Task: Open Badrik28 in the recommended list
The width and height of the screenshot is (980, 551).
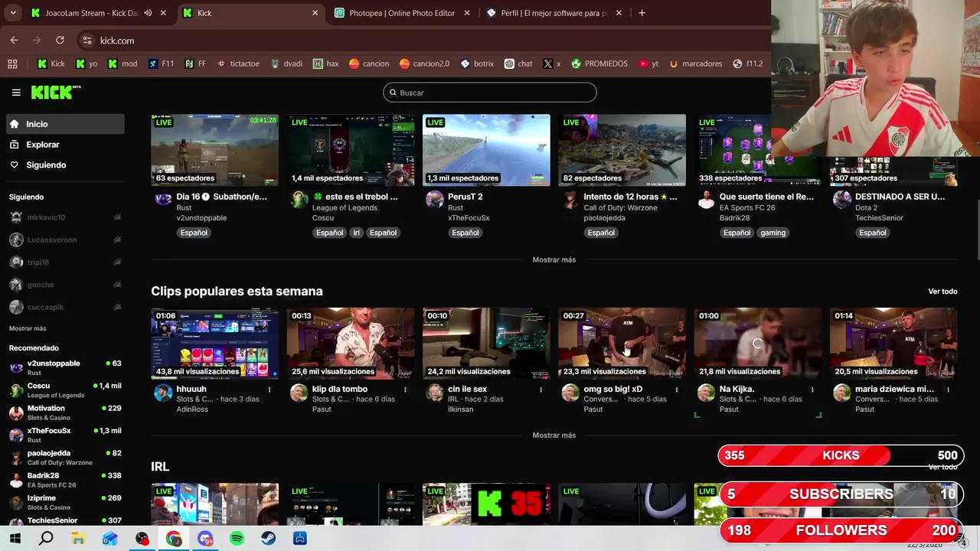Action: [65, 480]
